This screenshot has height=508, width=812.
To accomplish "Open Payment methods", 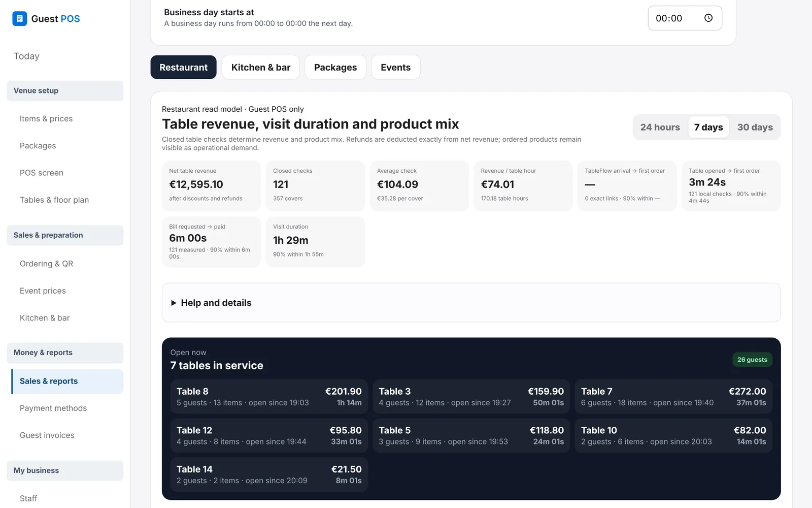I will click(x=53, y=408).
